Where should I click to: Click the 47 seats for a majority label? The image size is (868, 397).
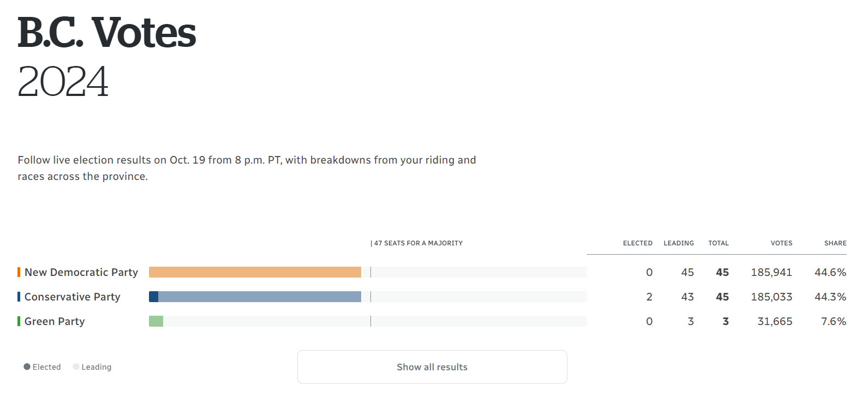pyautogui.click(x=418, y=243)
